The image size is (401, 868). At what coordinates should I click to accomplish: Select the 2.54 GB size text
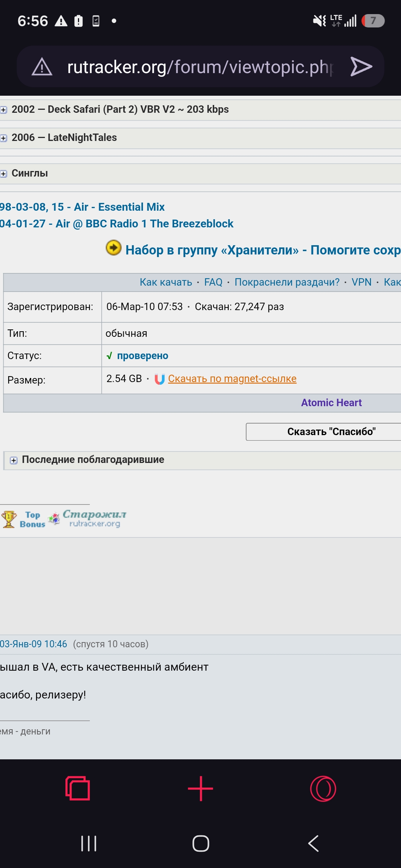pos(124,379)
